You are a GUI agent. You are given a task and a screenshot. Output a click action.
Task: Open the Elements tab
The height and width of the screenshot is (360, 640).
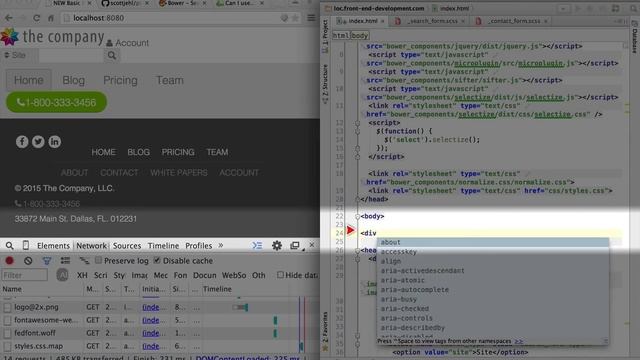(x=53, y=246)
